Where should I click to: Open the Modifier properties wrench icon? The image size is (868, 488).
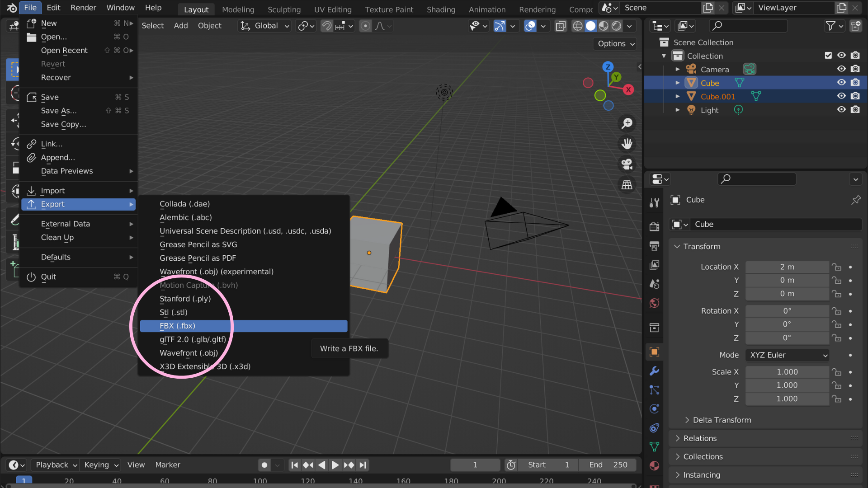click(x=654, y=371)
